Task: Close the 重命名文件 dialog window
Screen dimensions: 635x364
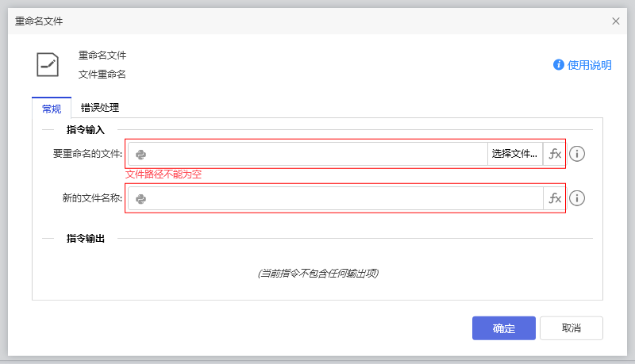Action: tap(616, 21)
